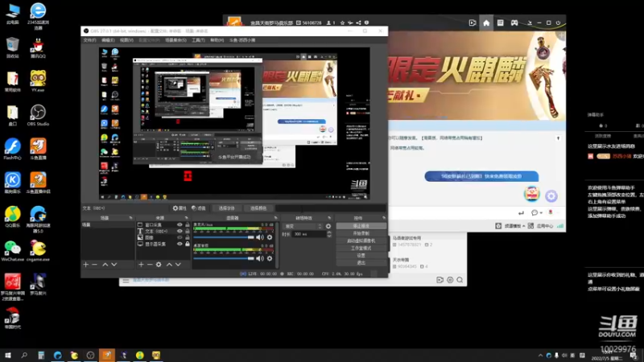Pop out the sources panel dock icon
This screenshot has height=362, width=644.
coord(186,218)
